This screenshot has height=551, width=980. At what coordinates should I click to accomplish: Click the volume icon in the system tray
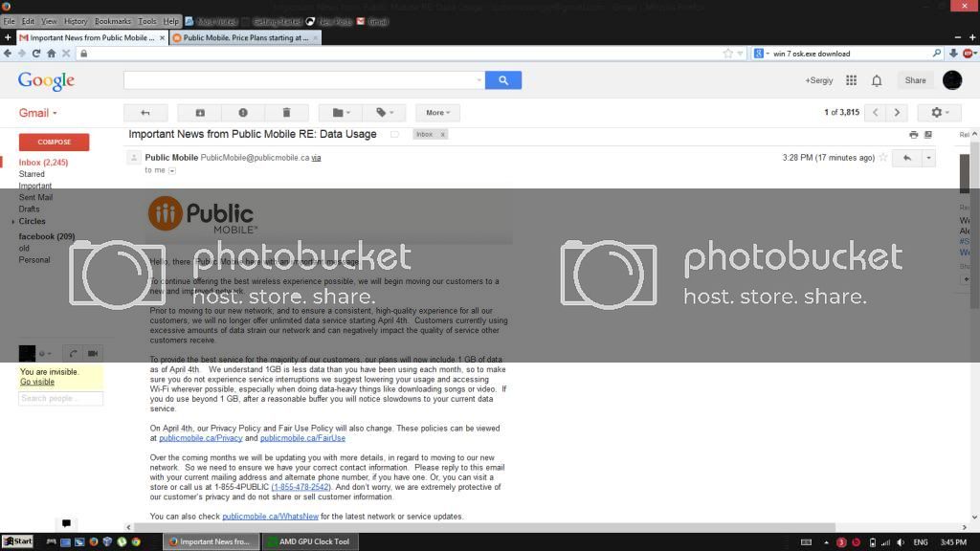[901, 542]
